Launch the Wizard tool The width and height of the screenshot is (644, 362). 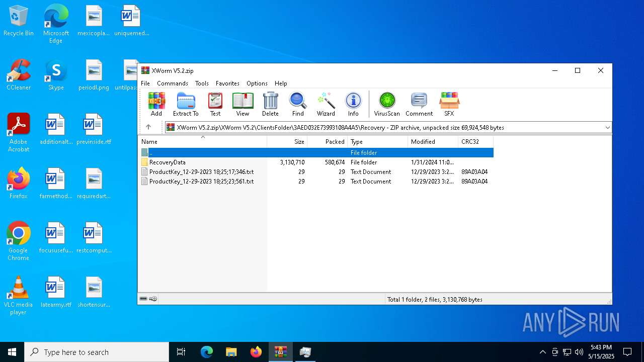[326, 104]
